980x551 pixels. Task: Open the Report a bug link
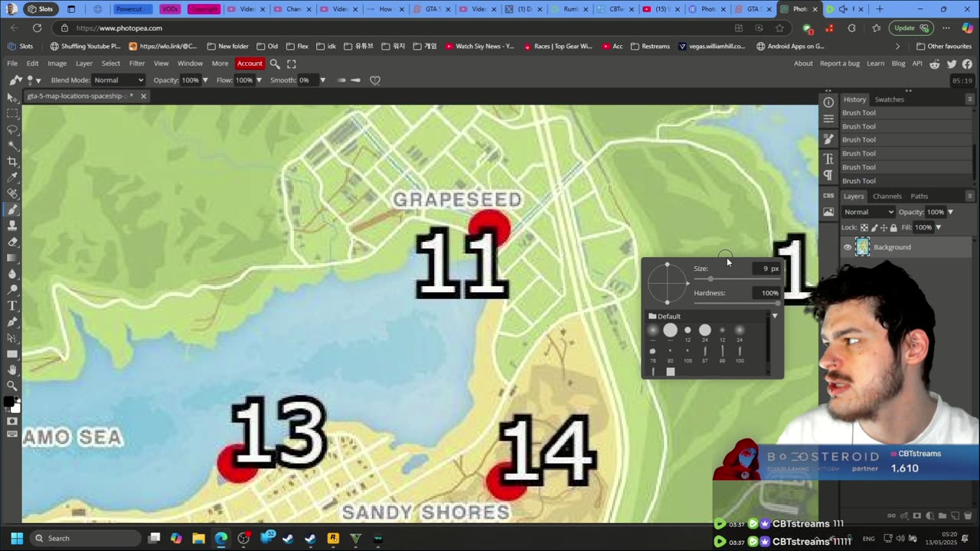tap(840, 64)
